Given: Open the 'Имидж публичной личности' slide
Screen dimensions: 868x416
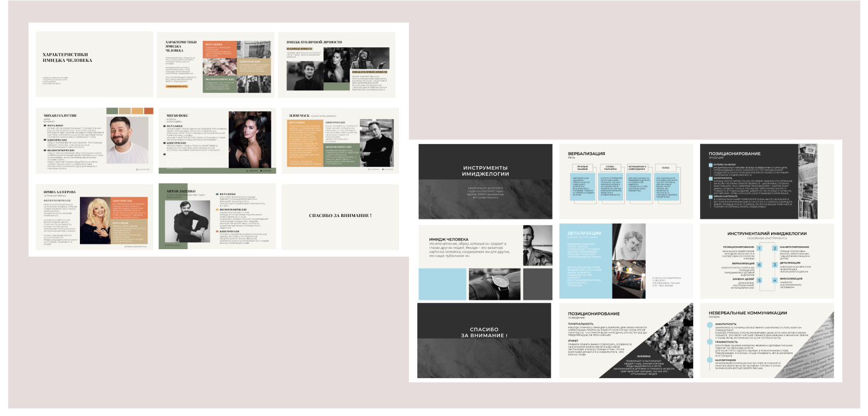Looking at the screenshot, I should 338,64.
